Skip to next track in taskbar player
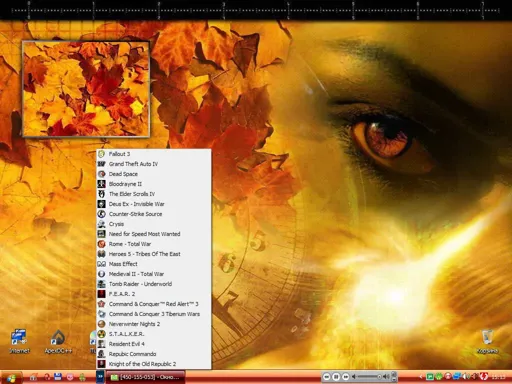Image resolution: width=512 pixels, height=384 pixels. (346, 377)
